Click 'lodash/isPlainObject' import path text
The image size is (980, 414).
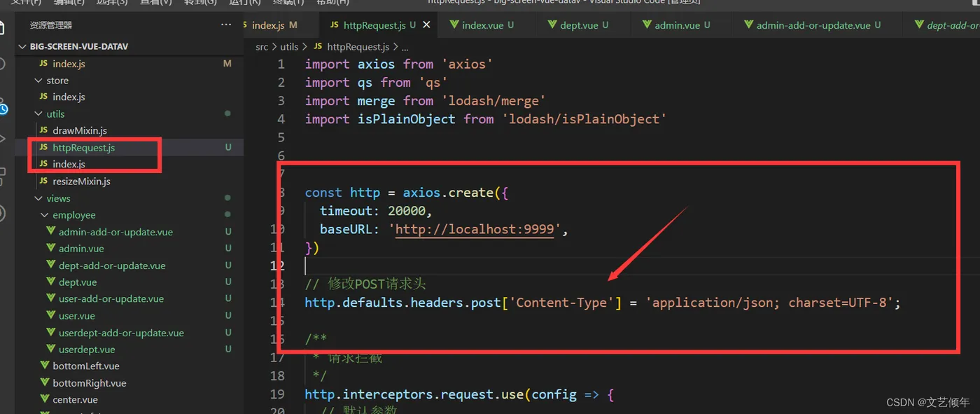click(584, 119)
